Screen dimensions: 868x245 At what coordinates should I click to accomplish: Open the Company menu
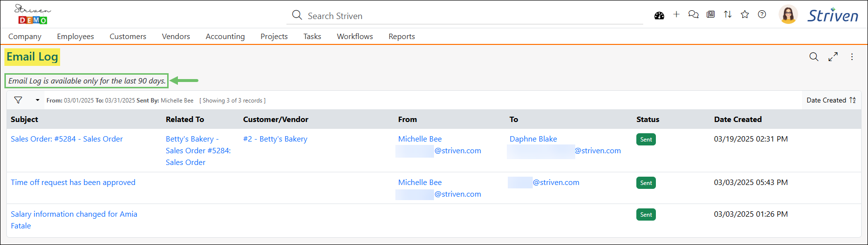[25, 36]
